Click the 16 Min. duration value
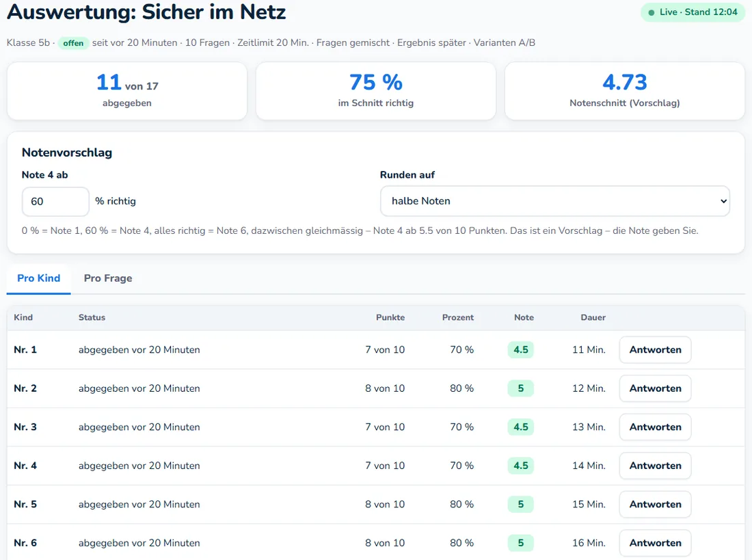 589,543
